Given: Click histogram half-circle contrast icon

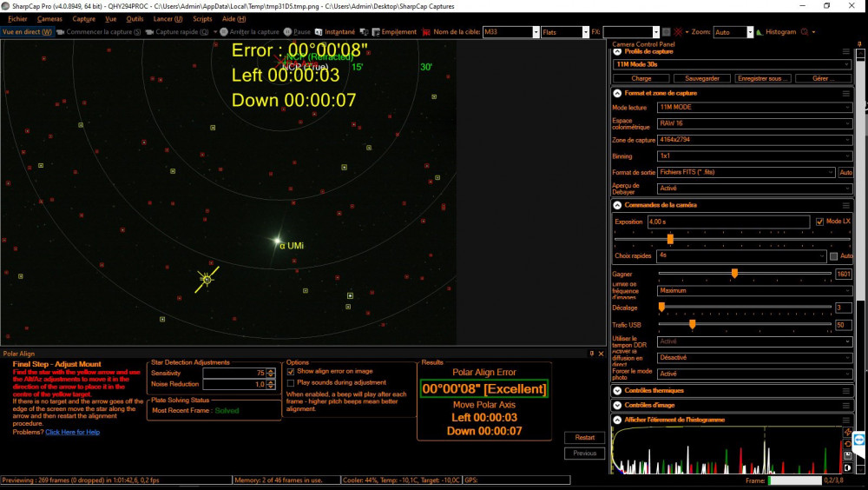Looking at the screenshot, I should click(847, 467).
